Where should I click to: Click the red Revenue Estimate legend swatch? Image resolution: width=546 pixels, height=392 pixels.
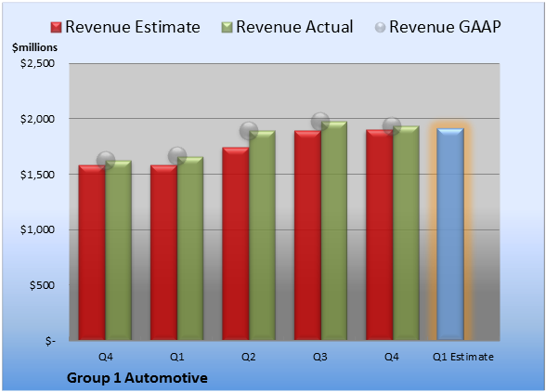(56, 28)
